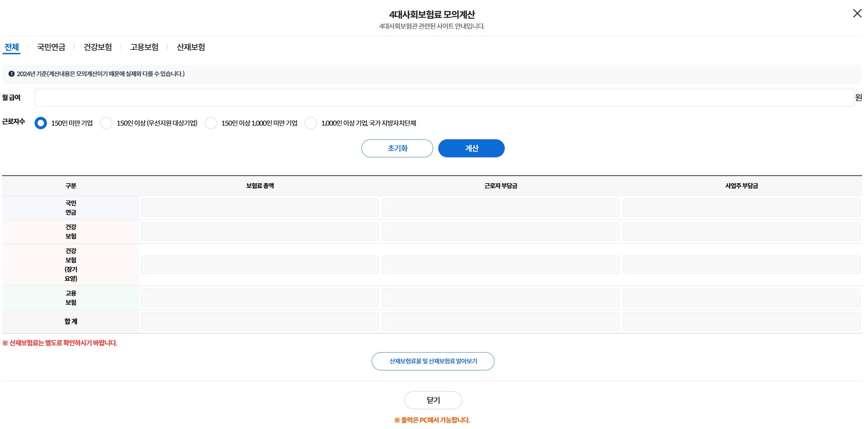Click the 월 급여 input field
Screen dimensions: 868x429
[444, 98]
